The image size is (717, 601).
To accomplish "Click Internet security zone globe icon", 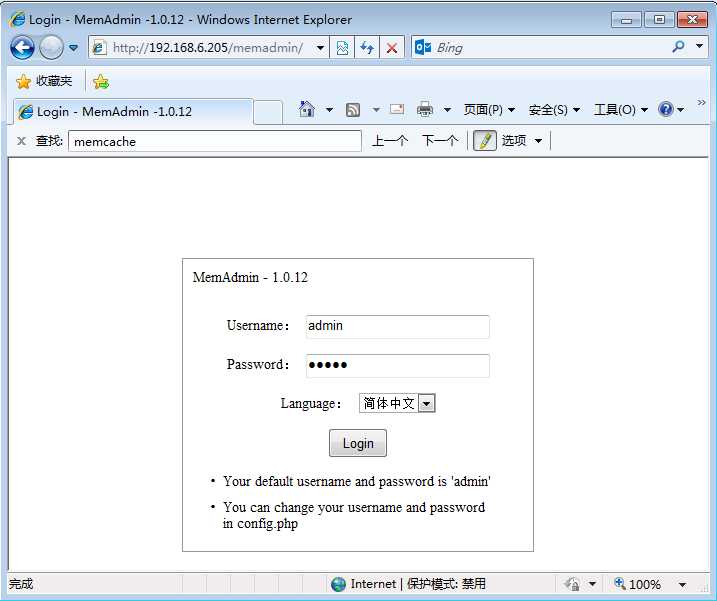I will coord(338,584).
